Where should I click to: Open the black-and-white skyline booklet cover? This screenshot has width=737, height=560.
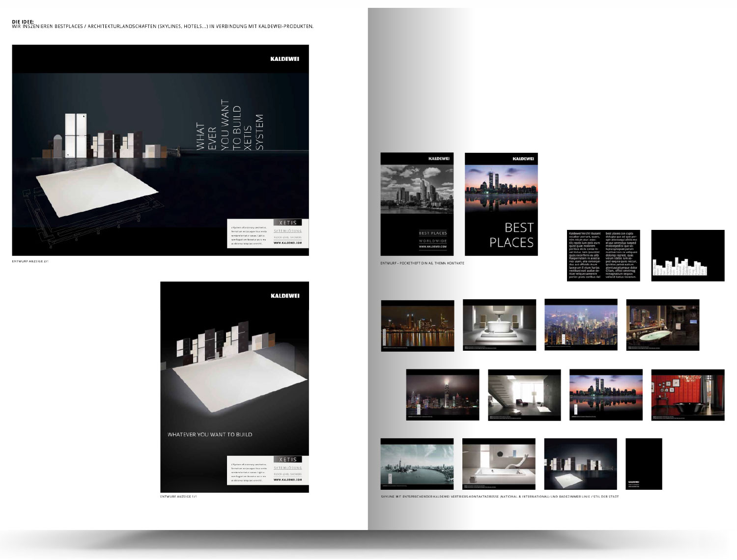(x=417, y=204)
